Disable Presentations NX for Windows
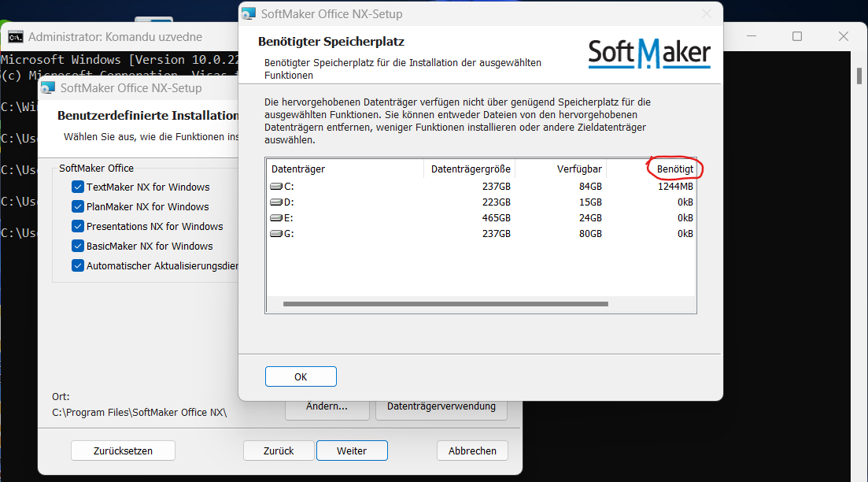 78,227
